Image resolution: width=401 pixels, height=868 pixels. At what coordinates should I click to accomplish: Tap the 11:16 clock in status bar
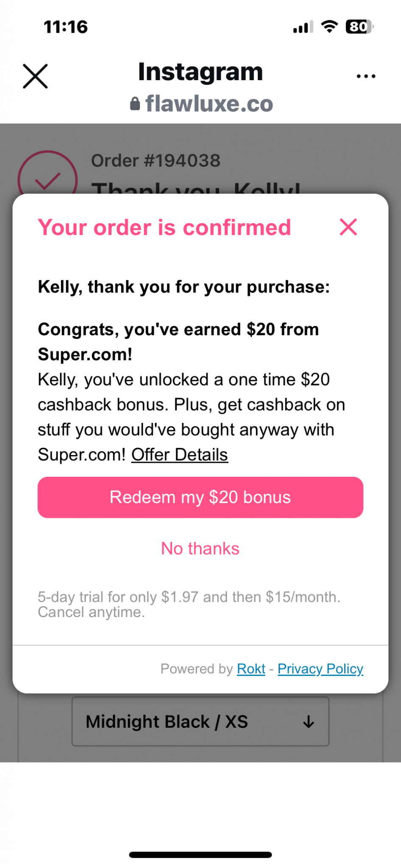pos(66,27)
